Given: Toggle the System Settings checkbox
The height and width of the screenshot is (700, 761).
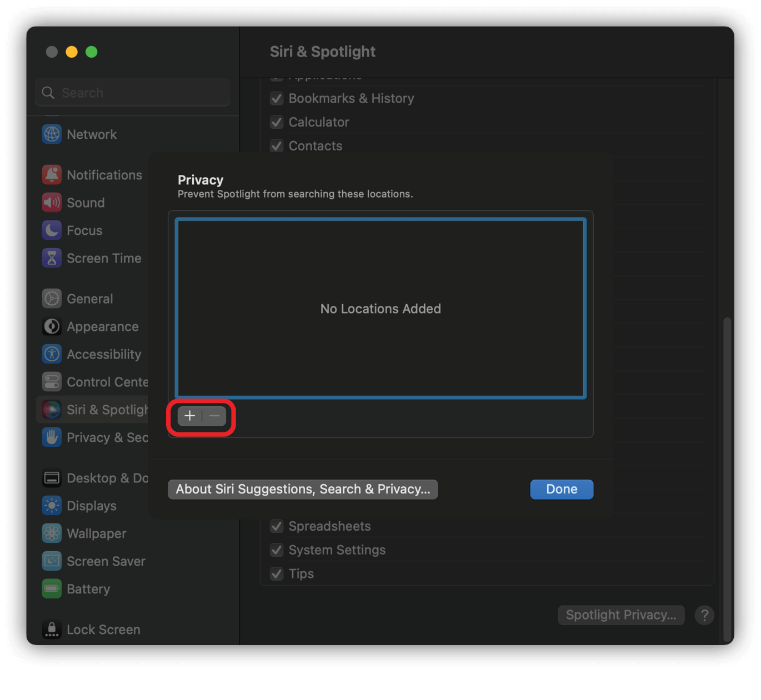Looking at the screenshot, I should pyautogui.click(x=277, y=550).
